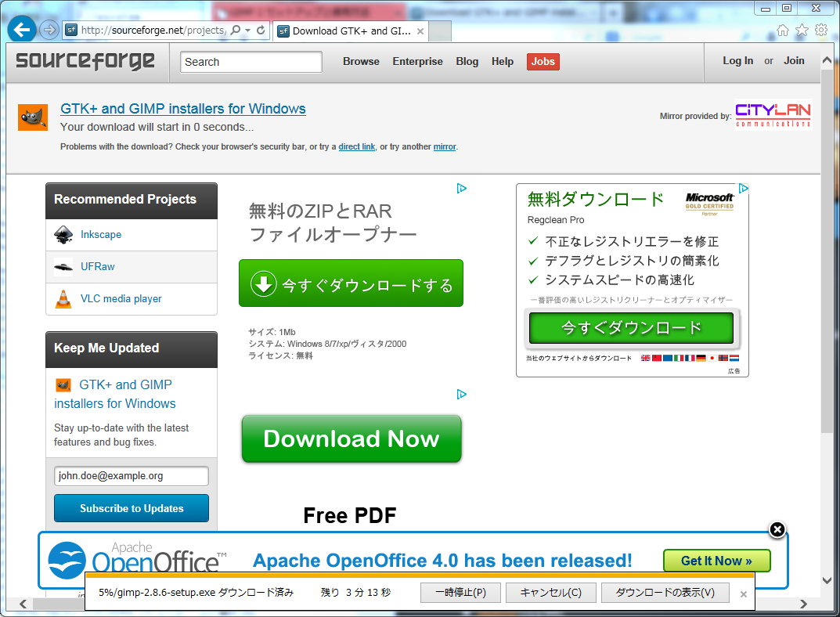Image resolution: width=840 pixels, height=617 pixels.
Task: Click the horizontal scrollbar right arrow
Action: coord(803,604)
